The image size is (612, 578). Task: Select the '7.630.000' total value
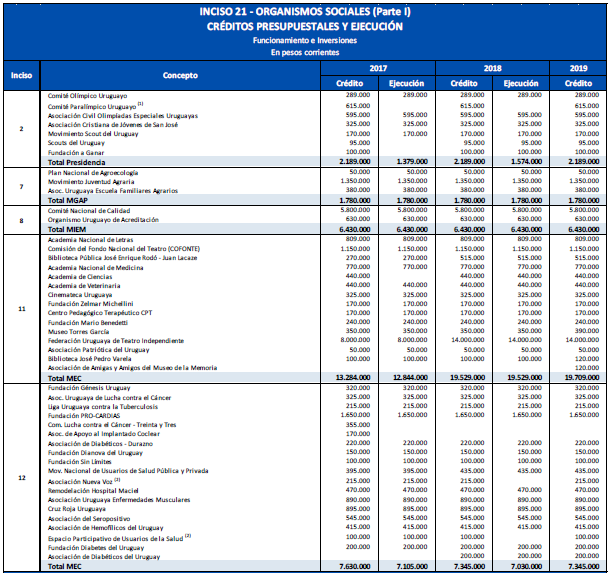[x=355, y=566]
